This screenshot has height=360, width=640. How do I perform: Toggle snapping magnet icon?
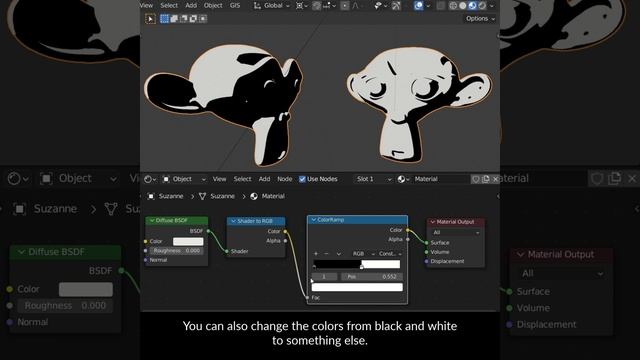pyautogui.click(x=316, y=6)
